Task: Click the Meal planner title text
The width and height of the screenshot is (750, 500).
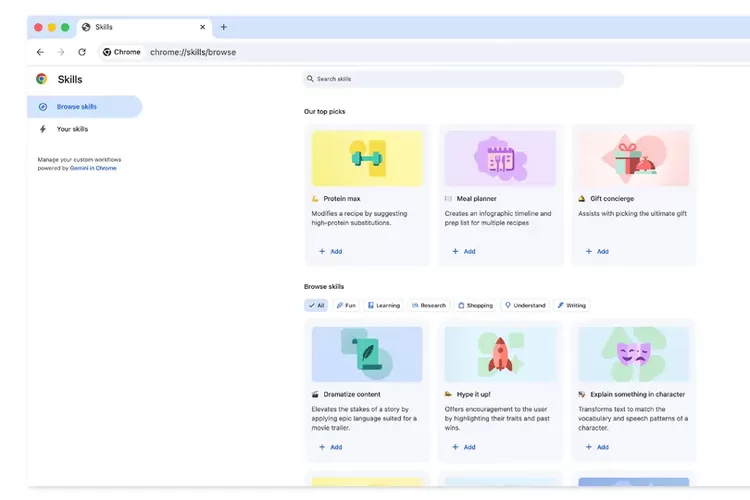Action: pos(476,199)
